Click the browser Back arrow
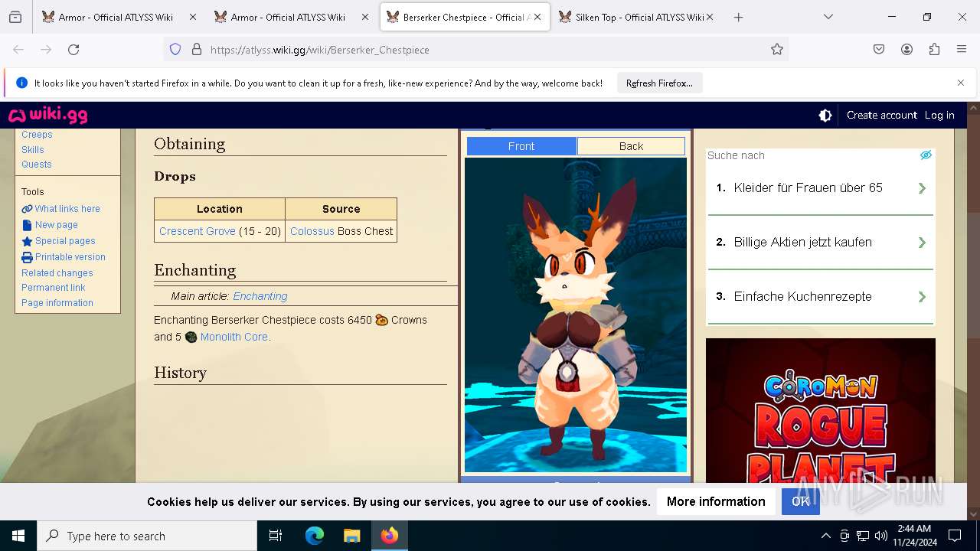 pyautogui.click(x=18, y=50)
